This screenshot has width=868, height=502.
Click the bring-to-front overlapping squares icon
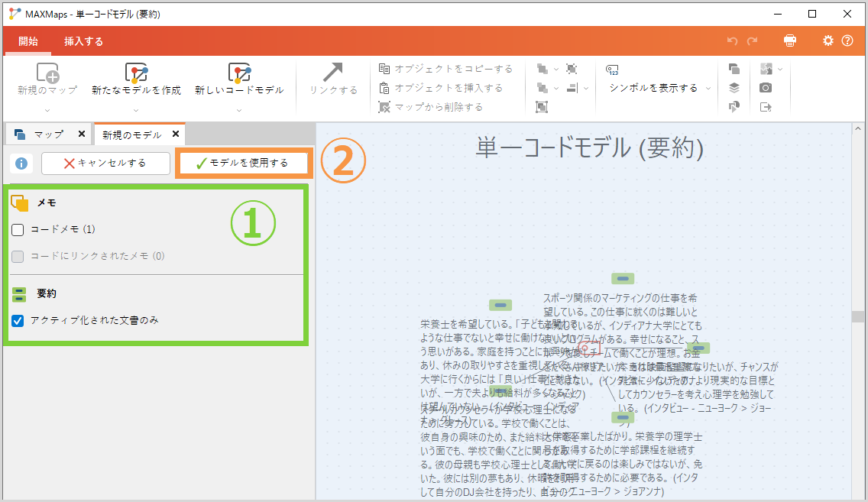click(542, 69)
